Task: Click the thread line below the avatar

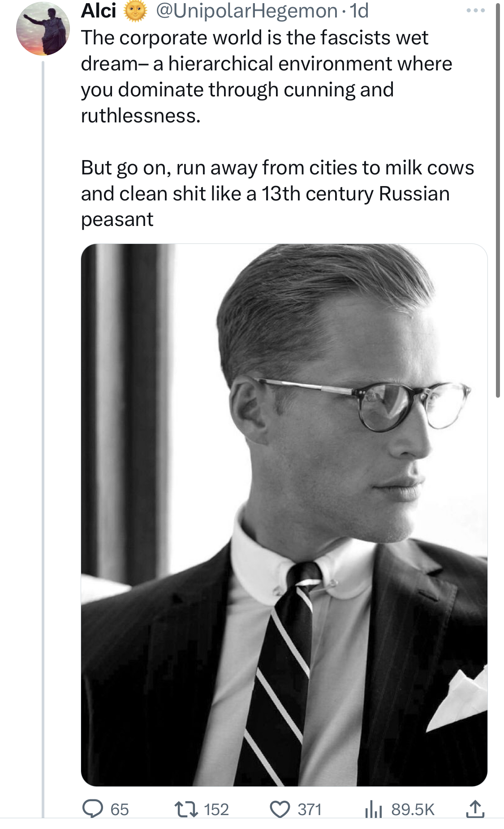Action: point(43,404)
